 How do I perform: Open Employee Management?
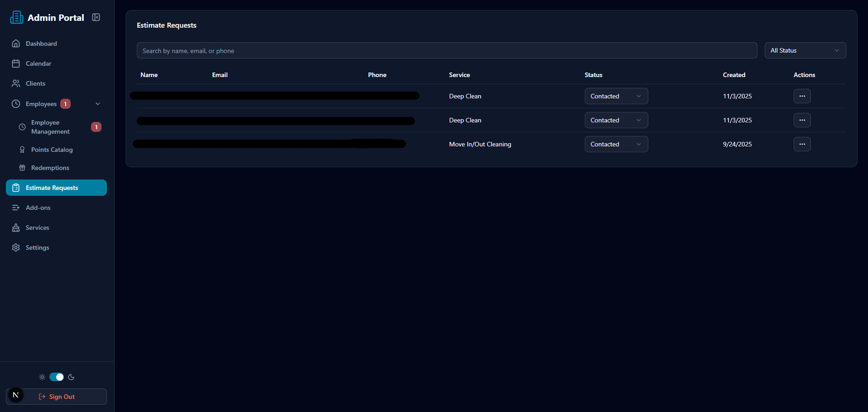(50, 127)
